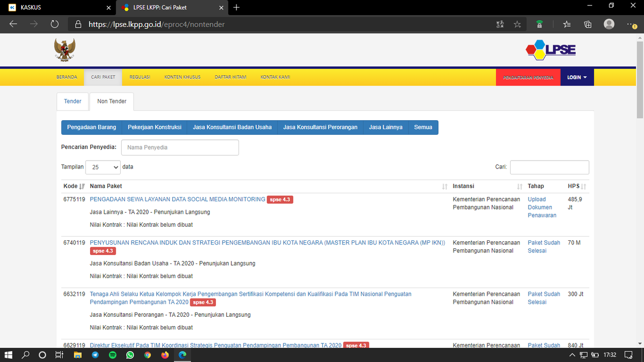Switch to the KASKUS browser tab
644x362 pixels.
click(x=58, y=8)
